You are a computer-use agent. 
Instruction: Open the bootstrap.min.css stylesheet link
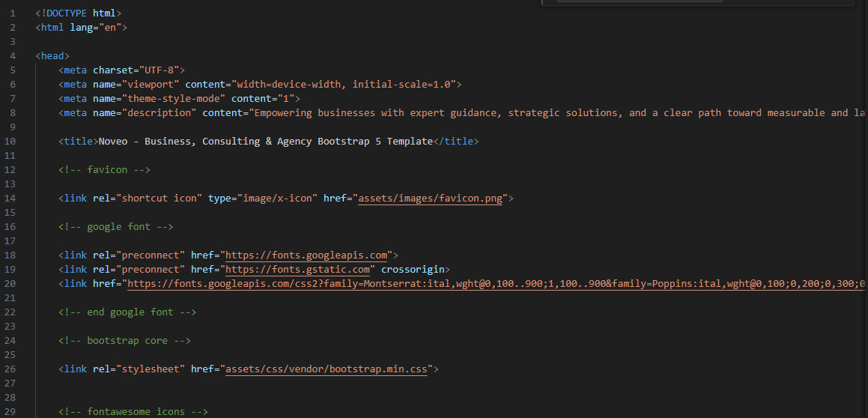[326, 369]
